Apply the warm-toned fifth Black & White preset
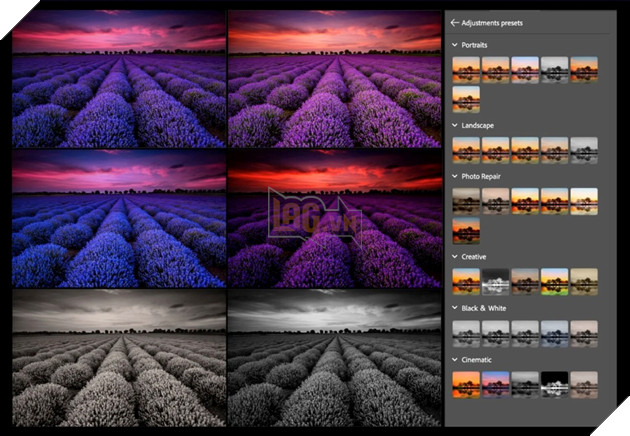The width and height of the screenshot is (630, 436). coord(584,334)
